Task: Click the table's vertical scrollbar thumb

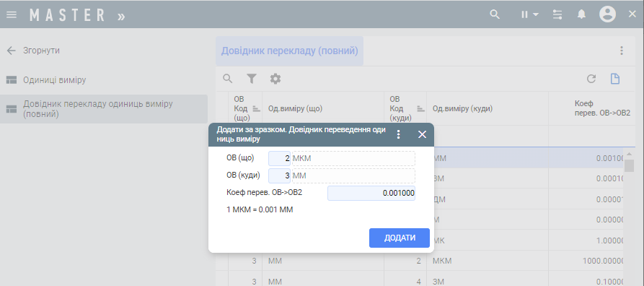Action: (629, 165)
